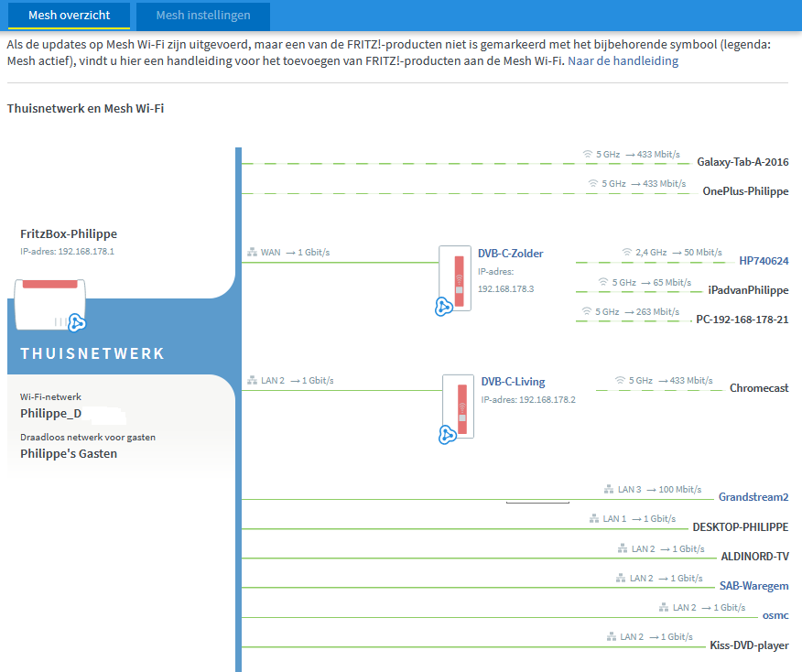This screenshot has height=672, width=802.
Task: Click the Wi-Fi icon beside Galaxy-Tab-A-2016 connection
Action: [588, 156]
